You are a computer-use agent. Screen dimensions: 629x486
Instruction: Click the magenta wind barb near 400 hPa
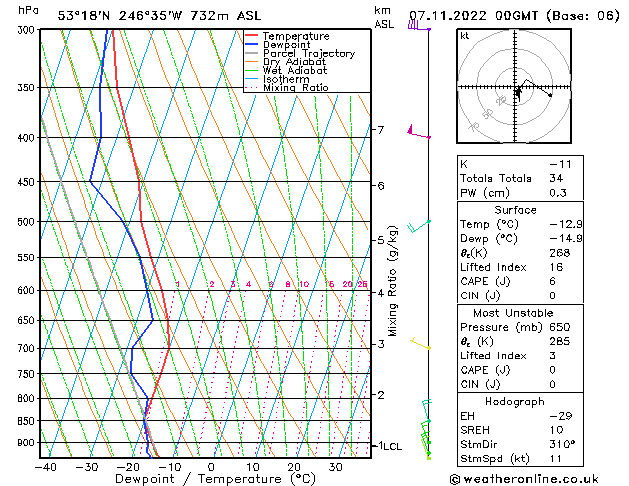coord(419,132)
